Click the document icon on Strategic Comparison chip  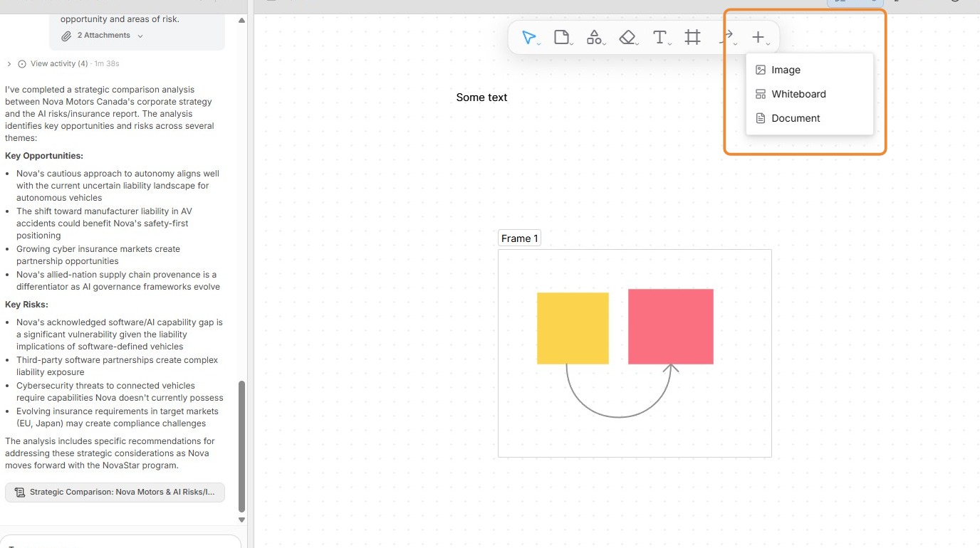[20, 492]
